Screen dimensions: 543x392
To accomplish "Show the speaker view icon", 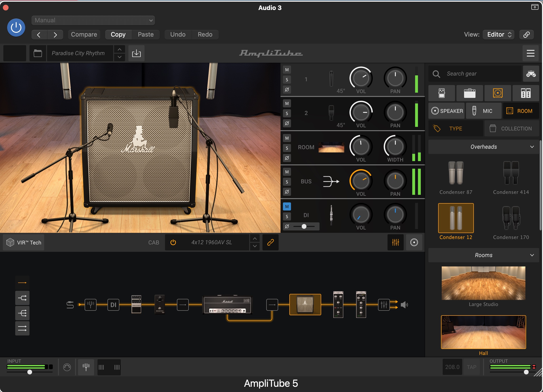I will point(414,242).
